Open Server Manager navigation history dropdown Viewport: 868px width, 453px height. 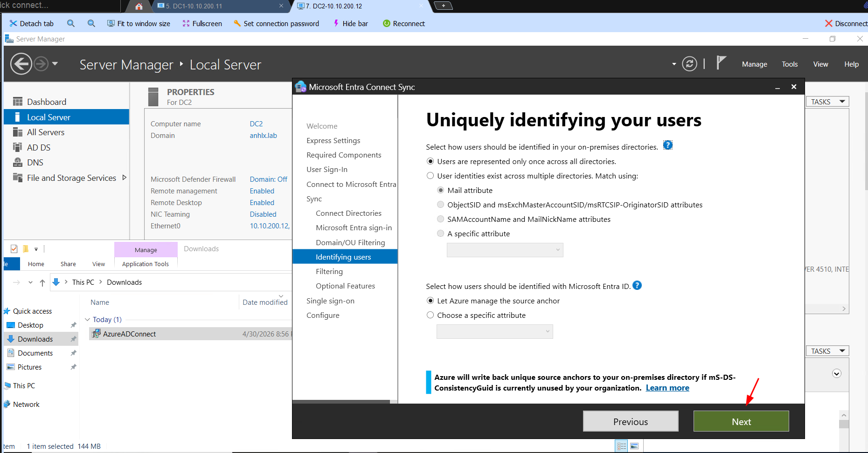pos(55,63)
